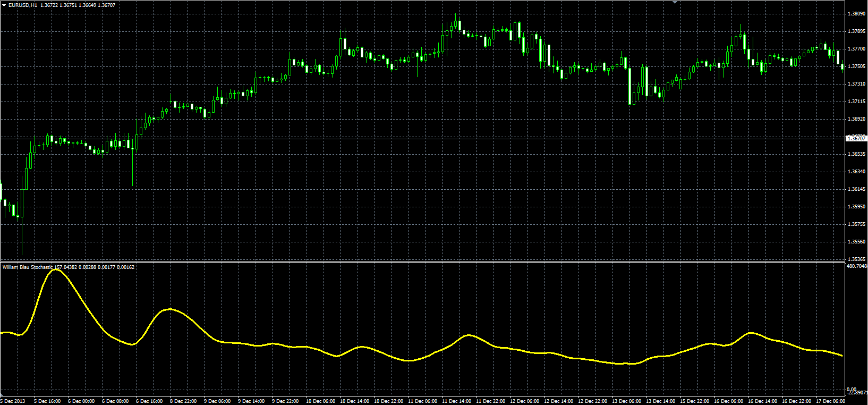The height and width of the screenshot is (405, 868).
Task: Click the 13 Dec 06:00 time label
Action: (x=626, y=401)
